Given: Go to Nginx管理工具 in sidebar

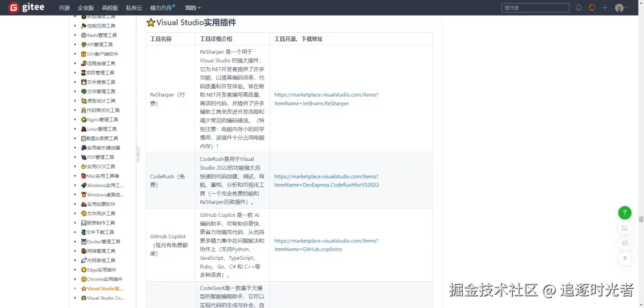Looking at the screenshot, I should [x=100, y=120].
